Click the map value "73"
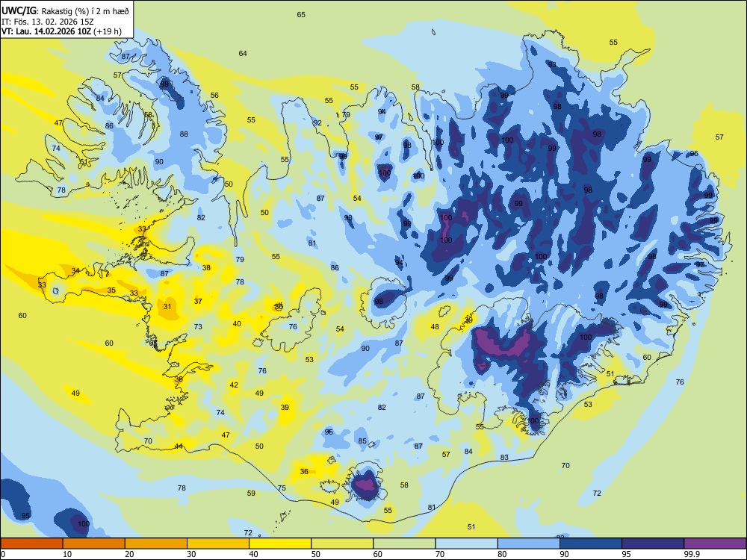 click(198, 327)
